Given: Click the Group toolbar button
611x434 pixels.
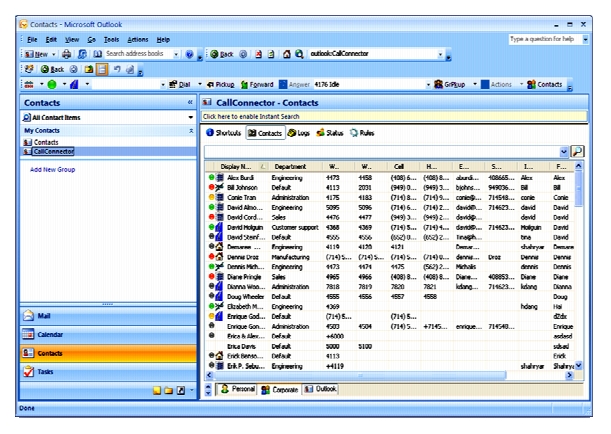Looking at the screenshot, I should 450,84.
